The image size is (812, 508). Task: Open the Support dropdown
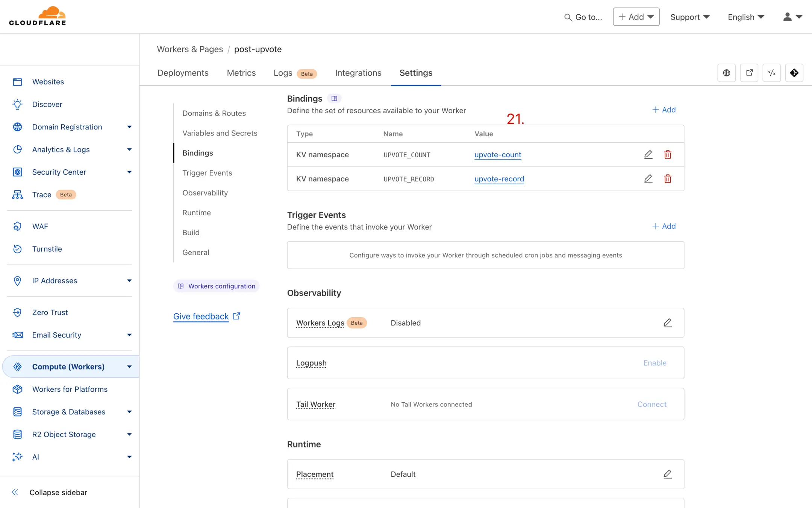click(x=690, y=17)
